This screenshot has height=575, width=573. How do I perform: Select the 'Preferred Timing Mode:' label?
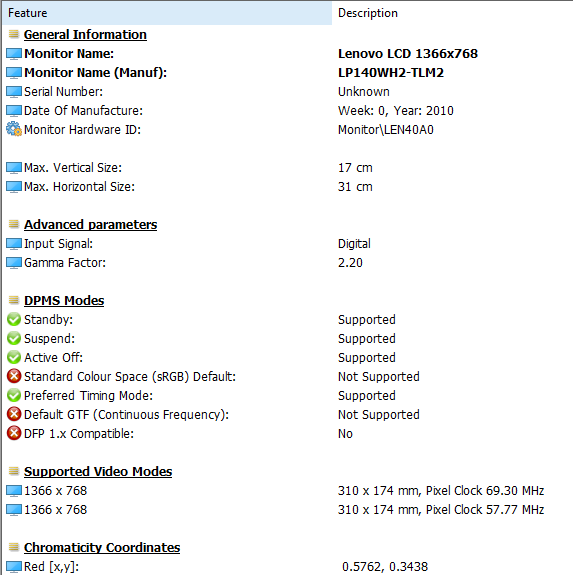tap(88, 396)
